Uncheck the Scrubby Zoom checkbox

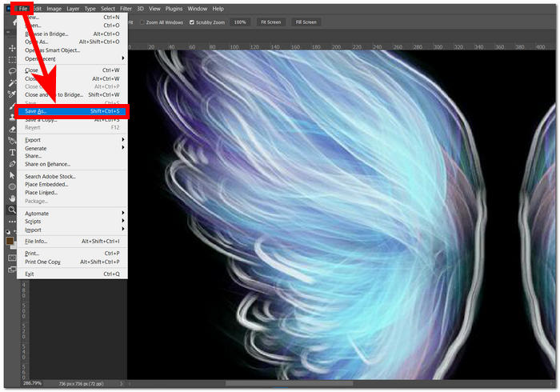pyautogui.click(x=192, y=22)
